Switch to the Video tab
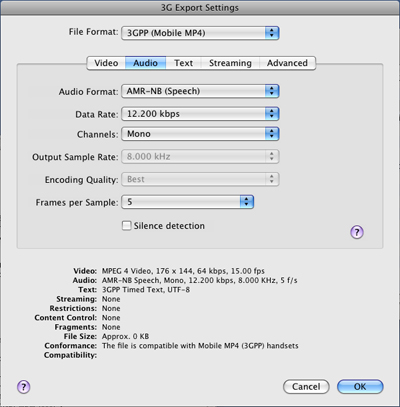 tap(106, 63)
